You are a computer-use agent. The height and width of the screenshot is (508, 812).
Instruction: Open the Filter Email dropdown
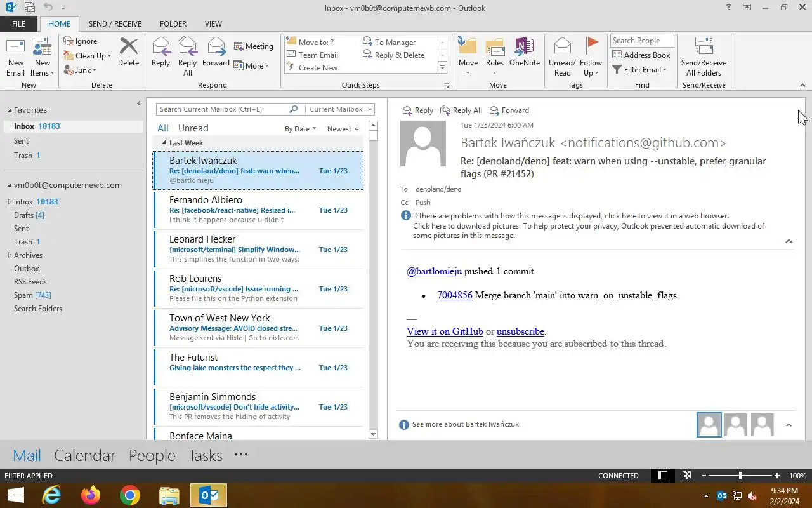[x=639, y=69]
